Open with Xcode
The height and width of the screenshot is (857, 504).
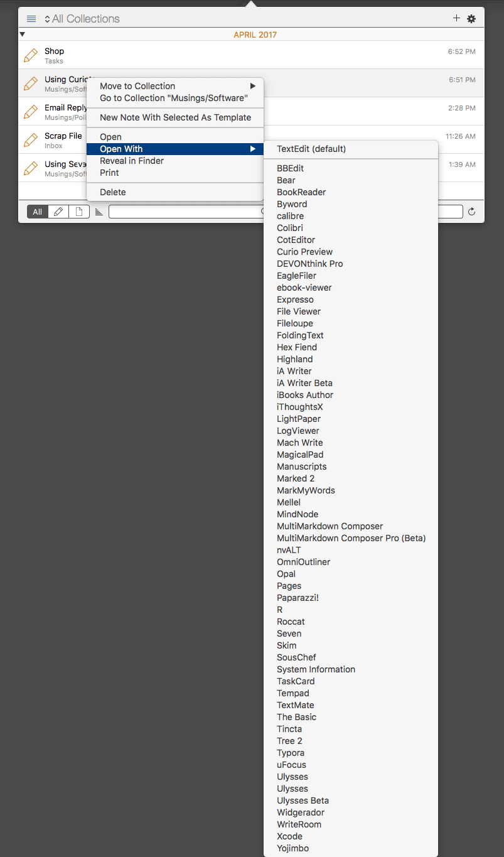tap(351, 836)
